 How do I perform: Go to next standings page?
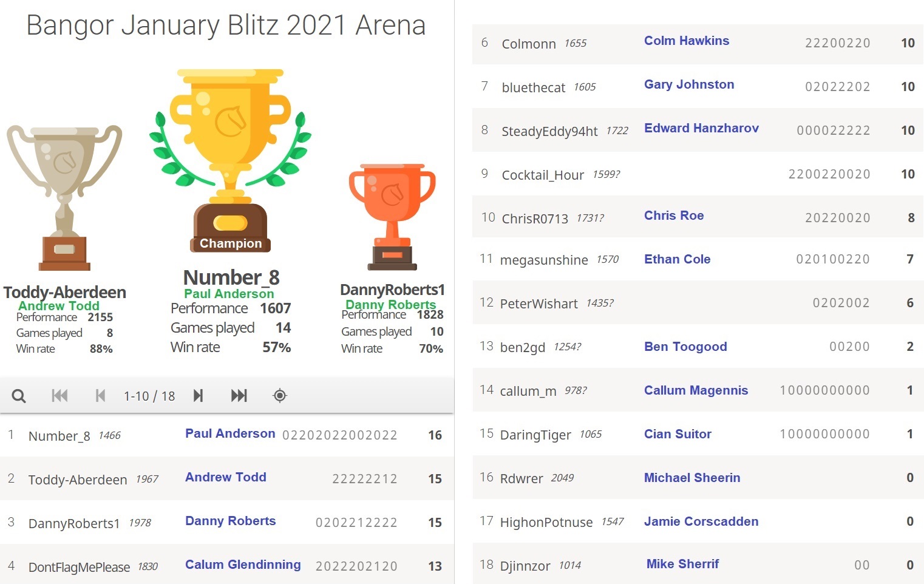coord(198,396)
